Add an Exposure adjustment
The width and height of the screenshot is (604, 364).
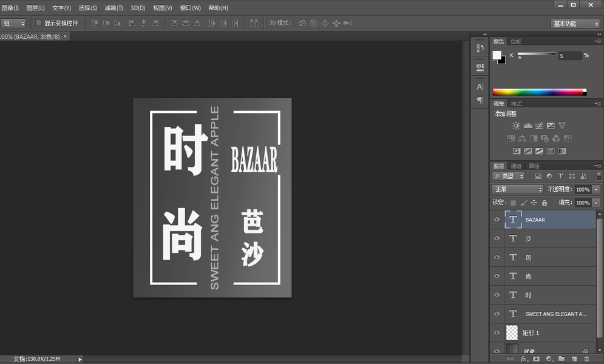coord(551,126)
